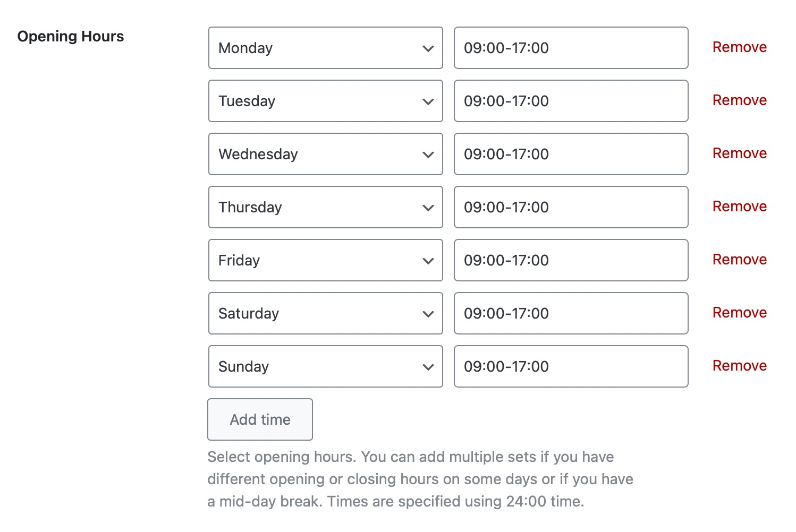Click the Opening Hours label
This screenshot has height=532, width=796.
[x=71, y=36]
